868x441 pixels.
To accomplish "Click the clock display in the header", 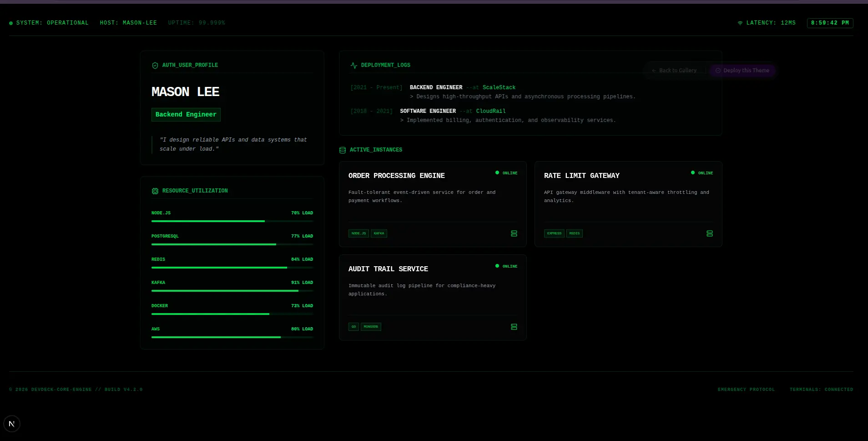I will pos(830,23).
